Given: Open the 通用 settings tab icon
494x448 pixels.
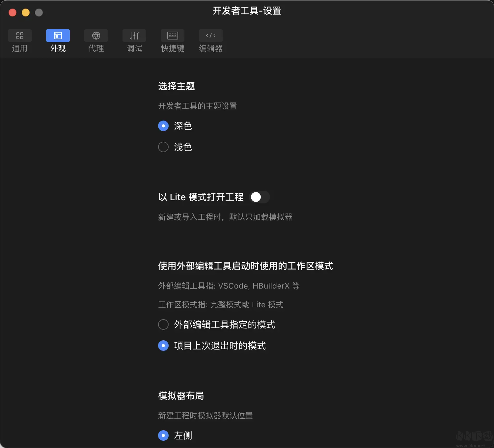Looking at the screenshot, I should [x=19, y=35].
